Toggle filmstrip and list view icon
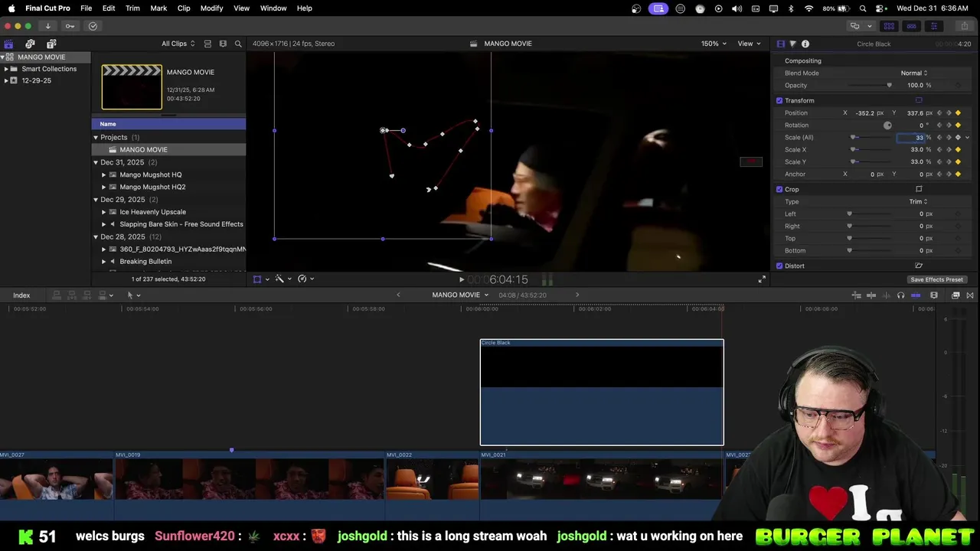980x551 pixels. click(x=207, y=44)
